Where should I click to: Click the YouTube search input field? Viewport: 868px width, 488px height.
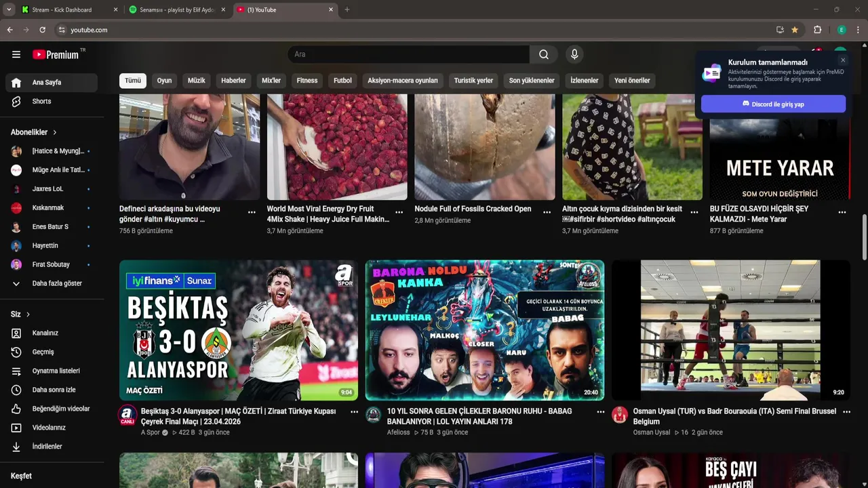(409, 54)
